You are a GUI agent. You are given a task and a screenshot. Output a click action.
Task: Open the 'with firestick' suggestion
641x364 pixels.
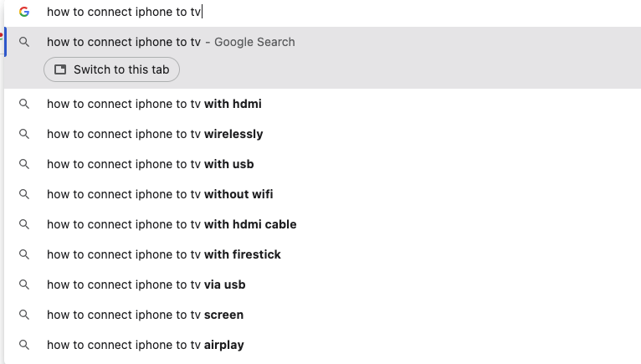[164, 254]
